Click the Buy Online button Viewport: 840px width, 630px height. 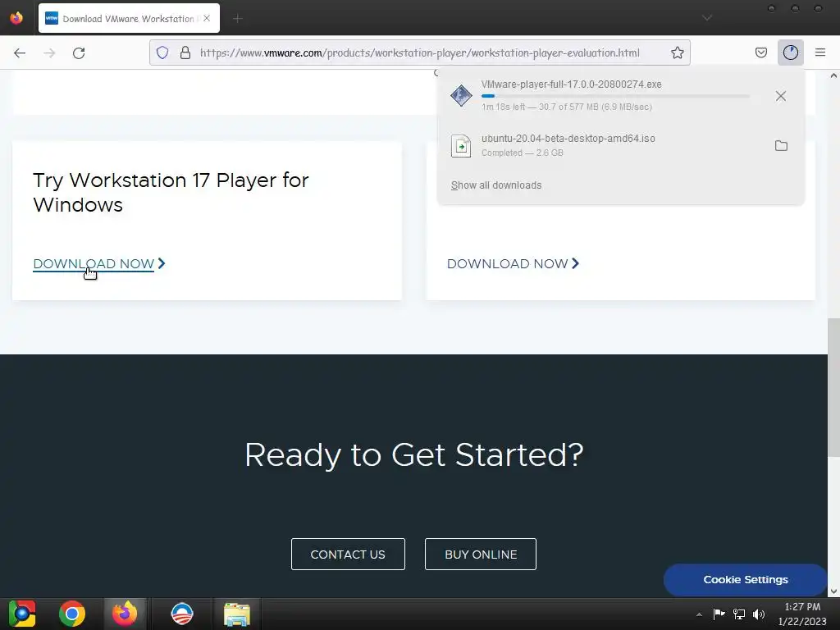[x=481, y=555]
